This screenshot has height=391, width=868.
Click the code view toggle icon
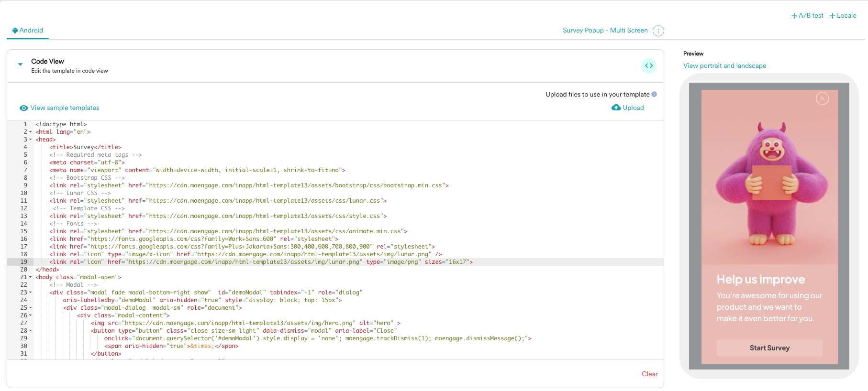(649, 65)
